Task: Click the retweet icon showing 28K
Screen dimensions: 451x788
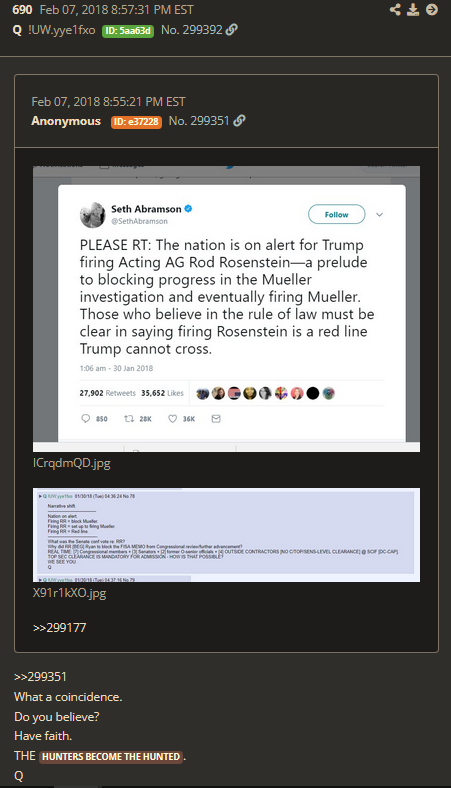Action: (129, 419)
